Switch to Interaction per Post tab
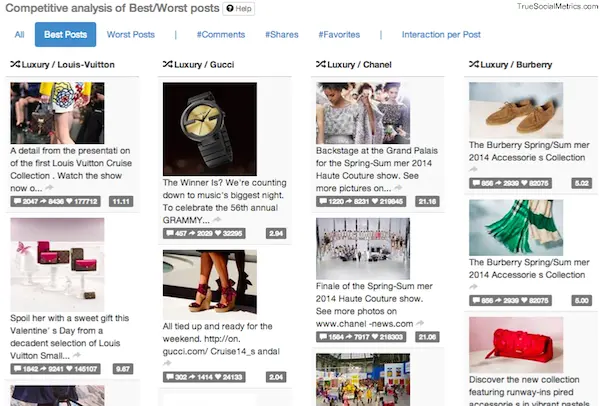 coord(441,34)
